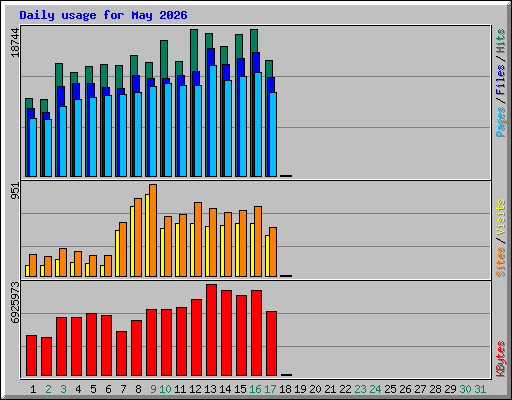Image resolution: width=512 pixels, height=400 pixels.
Task: Click the green Hits bar for day 10
Action: (x=164, y=59)
